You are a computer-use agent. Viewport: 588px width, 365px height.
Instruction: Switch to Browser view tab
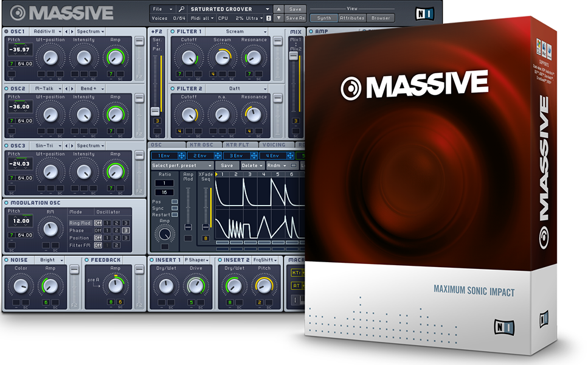pos(380,18)
